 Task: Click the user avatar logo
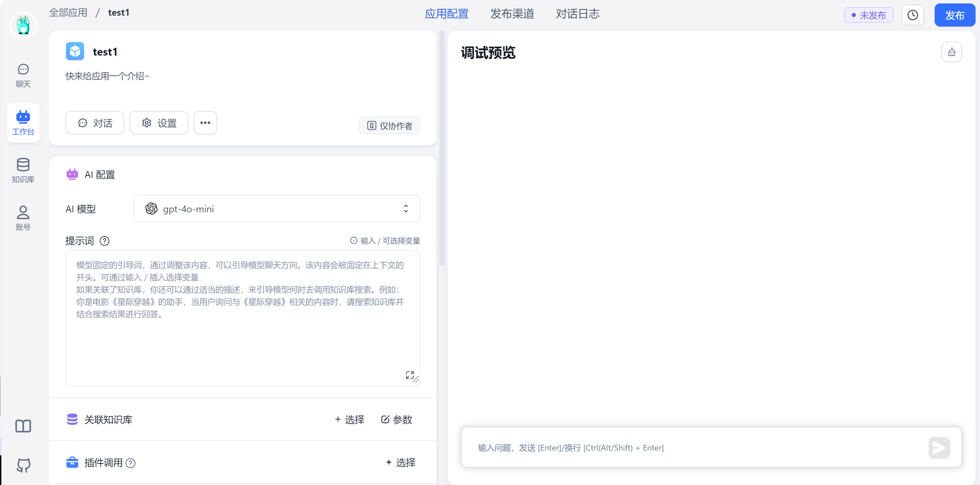tap(23, 25)
